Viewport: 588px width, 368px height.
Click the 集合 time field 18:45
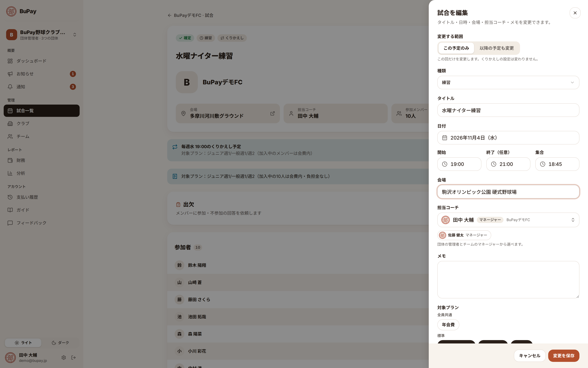coord(557,164)
